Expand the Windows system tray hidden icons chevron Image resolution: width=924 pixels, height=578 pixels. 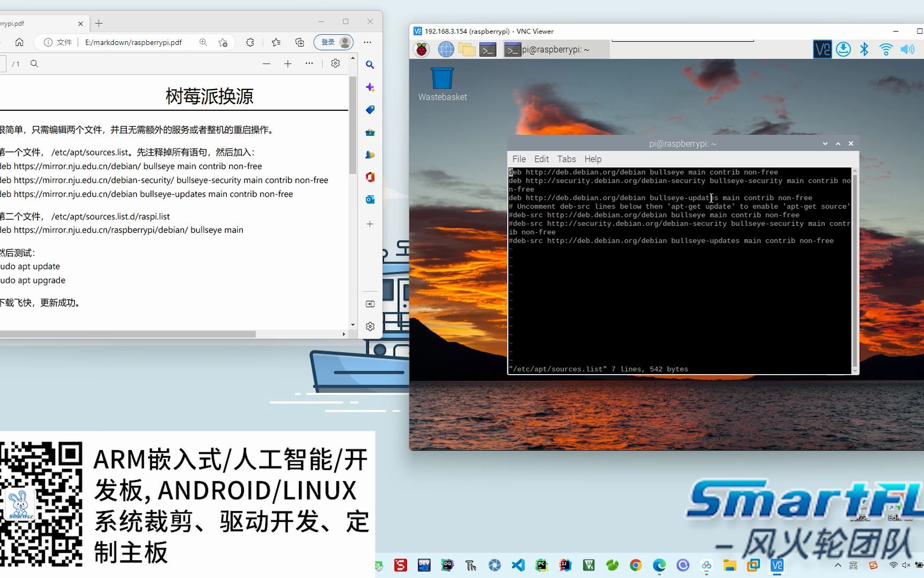coord(838,565)
